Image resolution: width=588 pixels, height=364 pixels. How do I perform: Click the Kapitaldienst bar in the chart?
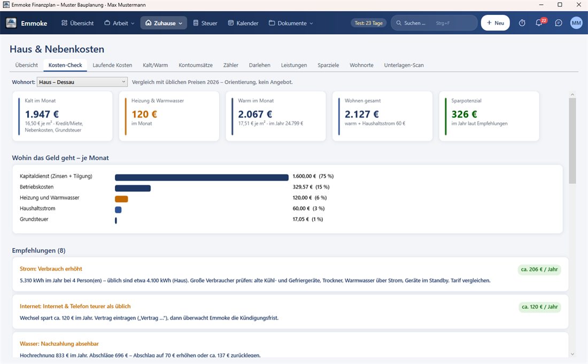point(202,177)
